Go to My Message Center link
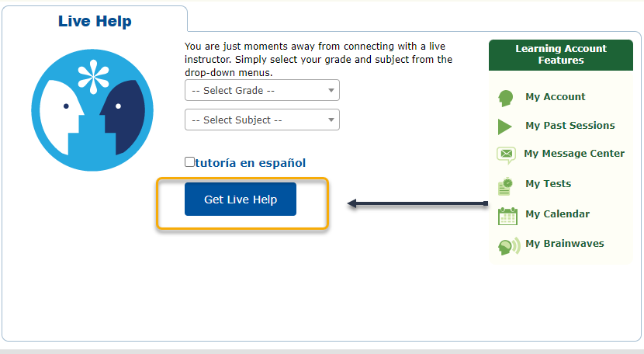Viewport: 644px width, 354px height. (574, 154)
